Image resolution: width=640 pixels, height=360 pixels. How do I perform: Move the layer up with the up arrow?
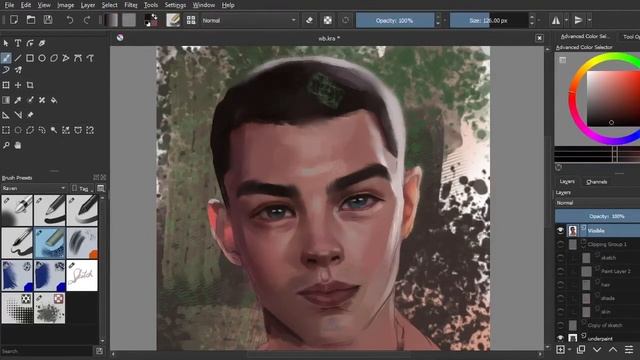coord(613,350)
